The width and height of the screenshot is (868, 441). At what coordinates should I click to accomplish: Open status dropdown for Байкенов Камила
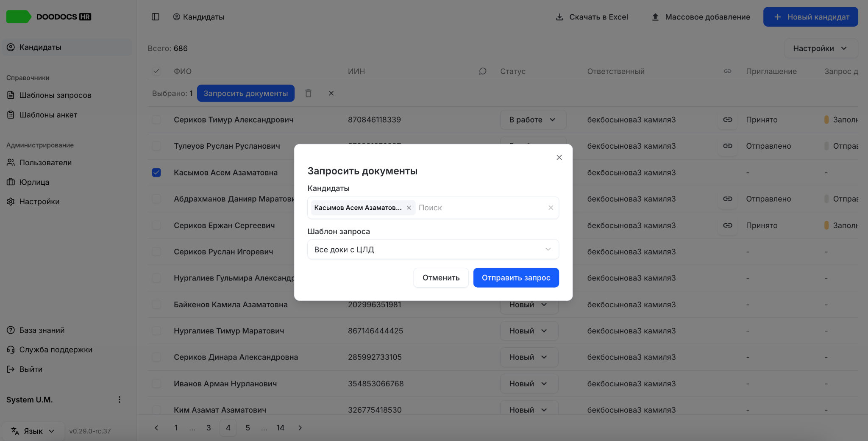click(529, 305)
